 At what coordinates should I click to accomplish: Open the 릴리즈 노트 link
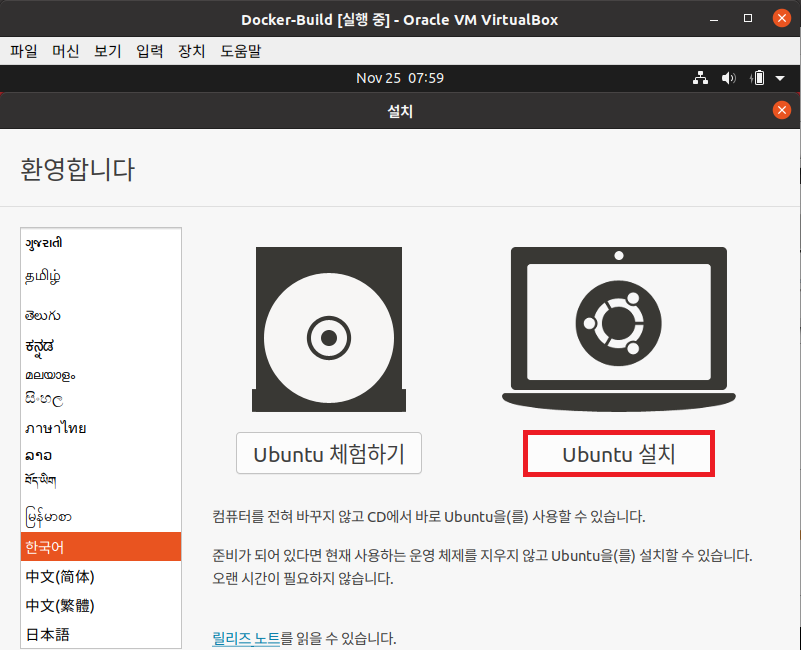click(246, 638)
